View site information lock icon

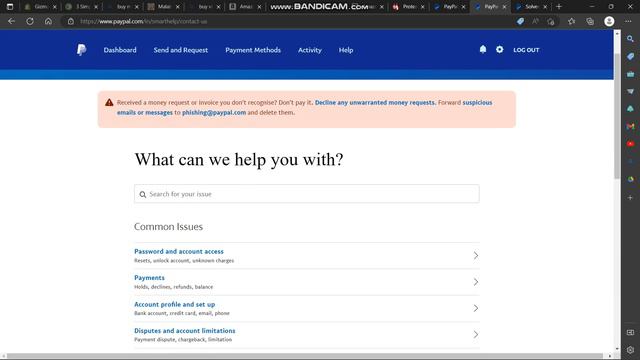71,21
